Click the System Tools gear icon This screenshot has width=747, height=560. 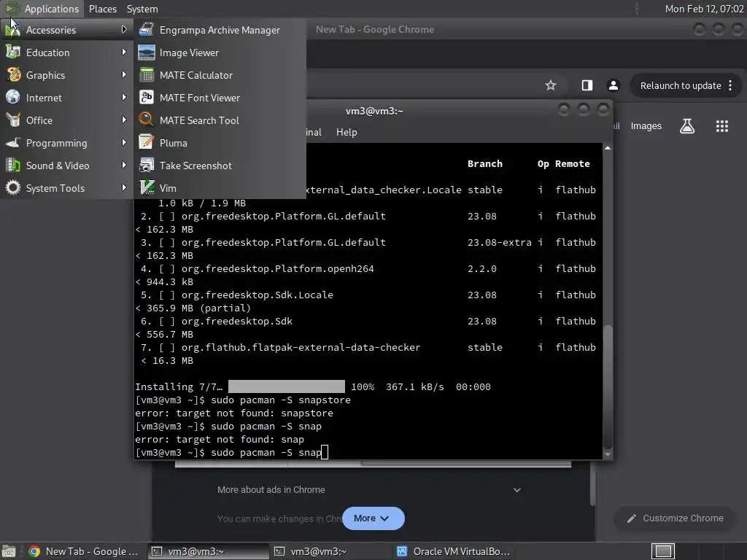13,187
